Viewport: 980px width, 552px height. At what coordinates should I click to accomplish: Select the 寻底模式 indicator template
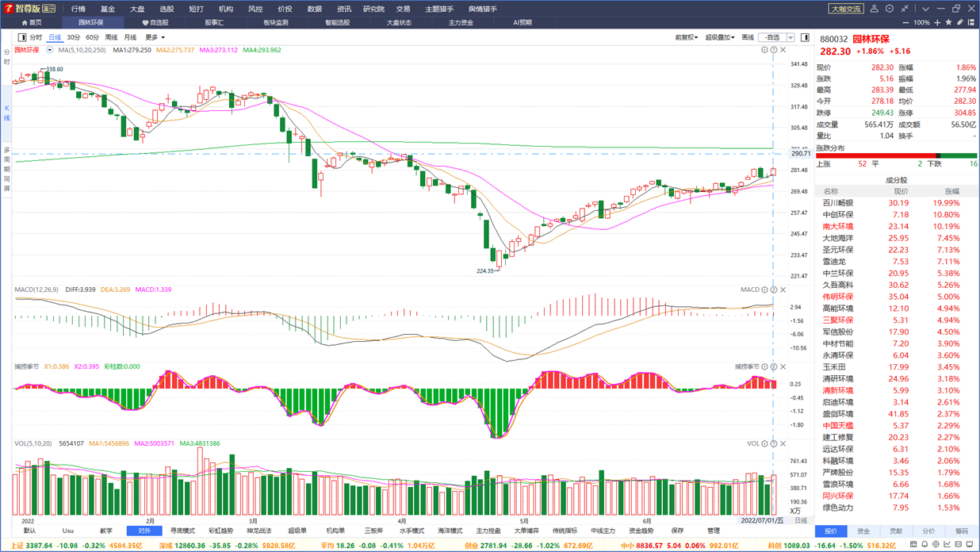pyautogui.click(x=182, y=531)
